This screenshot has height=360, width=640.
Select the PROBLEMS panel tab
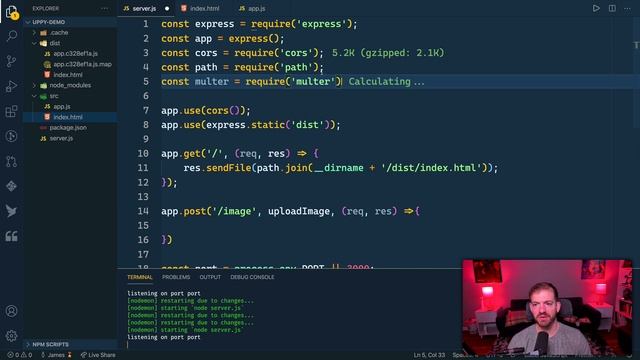click(x=176, y=277)
